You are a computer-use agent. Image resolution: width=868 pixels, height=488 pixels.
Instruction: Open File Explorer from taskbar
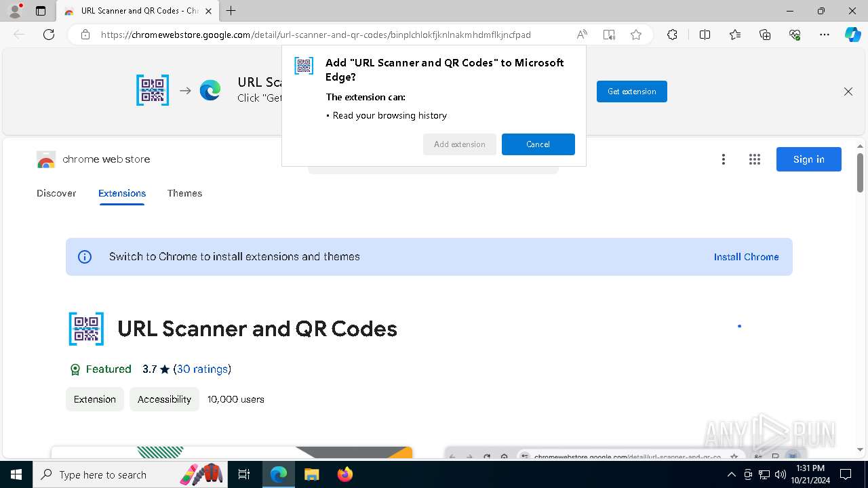311,474
